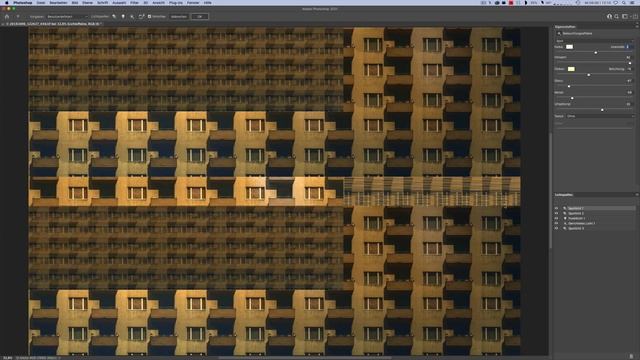Viewport: 640px width, 360px height.
Task: Add a new infinite directional light icon
Action: (132, 17)
